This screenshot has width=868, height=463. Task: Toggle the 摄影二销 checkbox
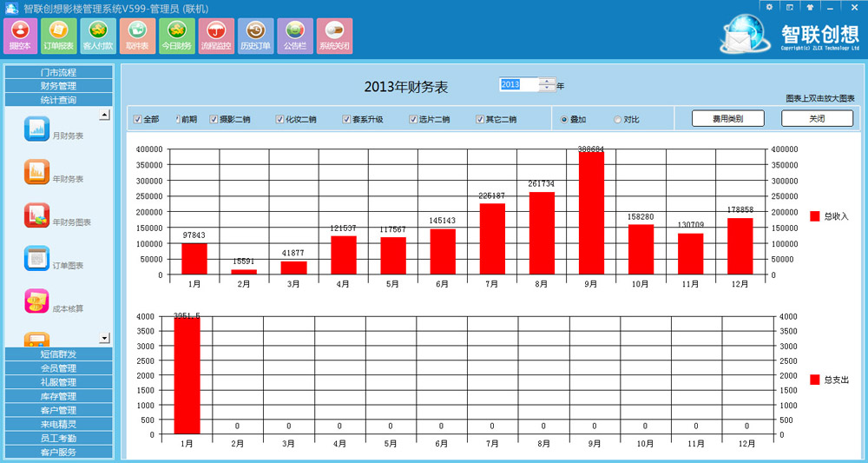tap(214, 119)
